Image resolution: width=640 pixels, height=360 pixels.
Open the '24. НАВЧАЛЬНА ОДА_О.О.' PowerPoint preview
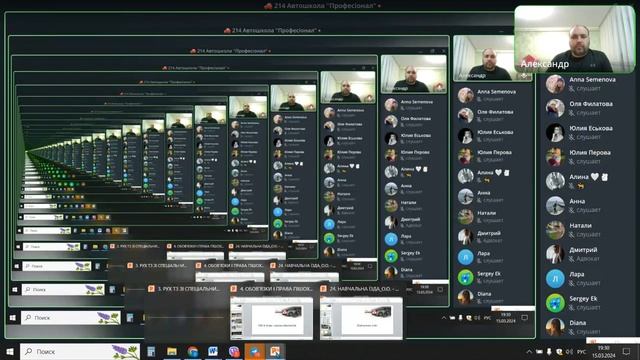tap(361, 312)
